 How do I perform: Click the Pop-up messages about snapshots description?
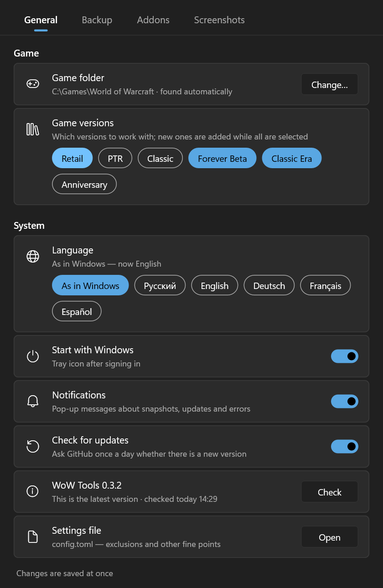coord(151,409)
